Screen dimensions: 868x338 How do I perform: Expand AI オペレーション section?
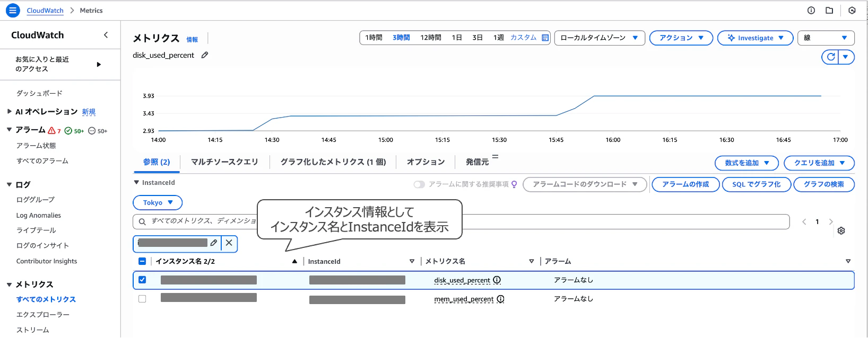[x=9, y=111]
